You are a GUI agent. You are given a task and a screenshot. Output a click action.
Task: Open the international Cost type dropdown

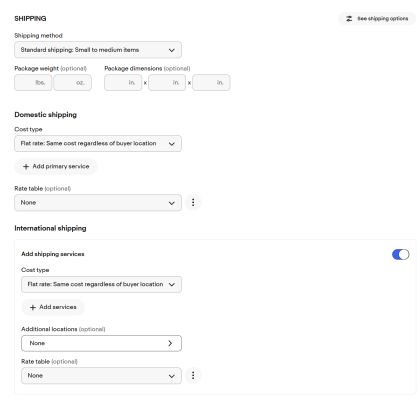tap(101, 284)
